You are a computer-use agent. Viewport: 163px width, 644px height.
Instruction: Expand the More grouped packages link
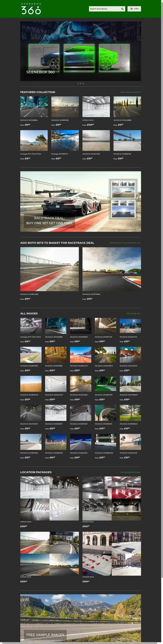coord(131,472)
